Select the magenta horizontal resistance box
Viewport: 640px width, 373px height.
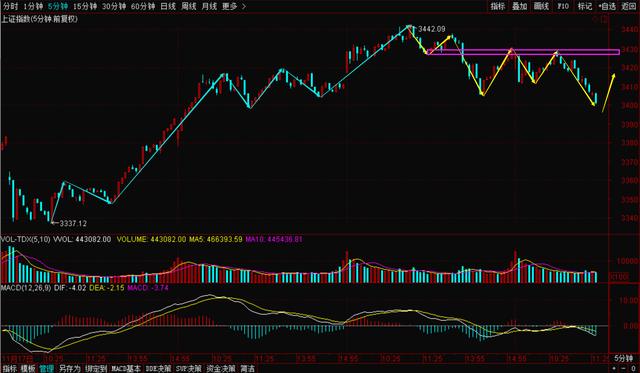click(x=523, y=52)
